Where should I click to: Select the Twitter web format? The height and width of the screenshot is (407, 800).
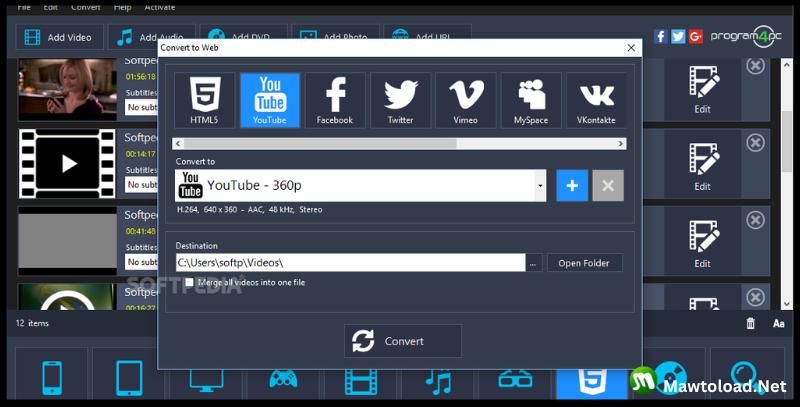pos(401,100)
